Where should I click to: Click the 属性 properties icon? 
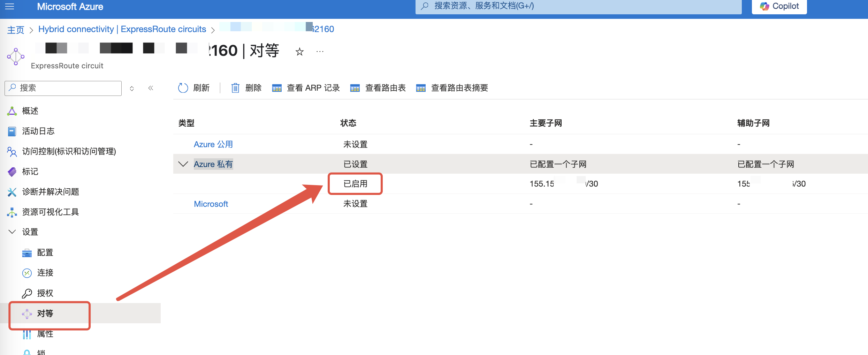(27, 334)
